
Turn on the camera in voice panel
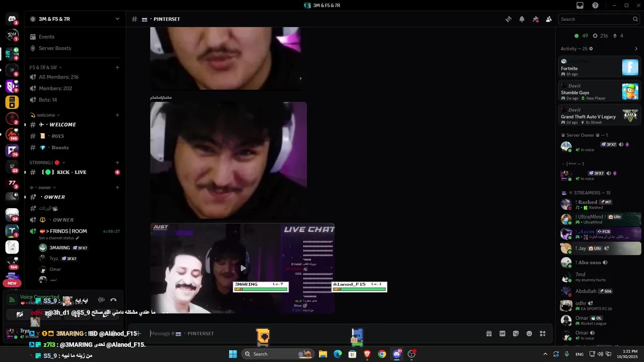[19, 315]
